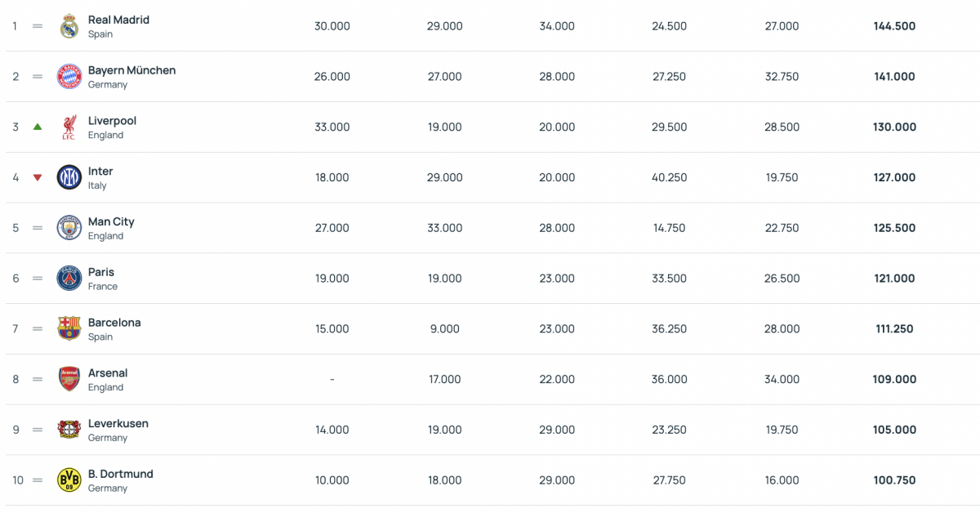The height and width of the screenshot is (513, 980).
Task: Open the Real Madrid team link
Action: click(118, 20)
